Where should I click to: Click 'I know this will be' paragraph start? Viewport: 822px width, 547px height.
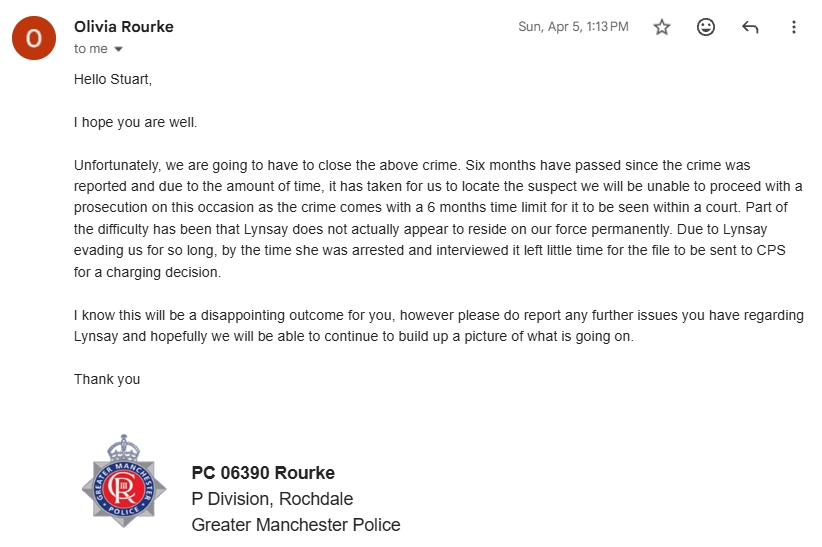coord(132,315)
